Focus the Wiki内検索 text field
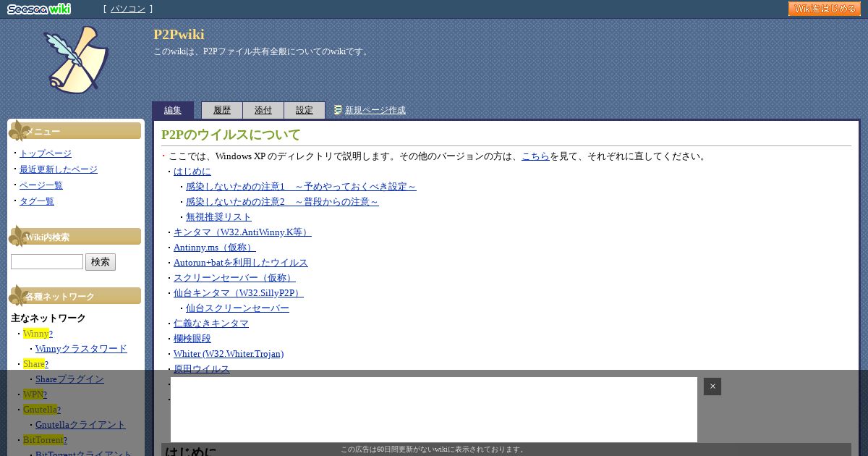Image resolution: width=868 pixels, height=456 pixels. click(47, 262)
